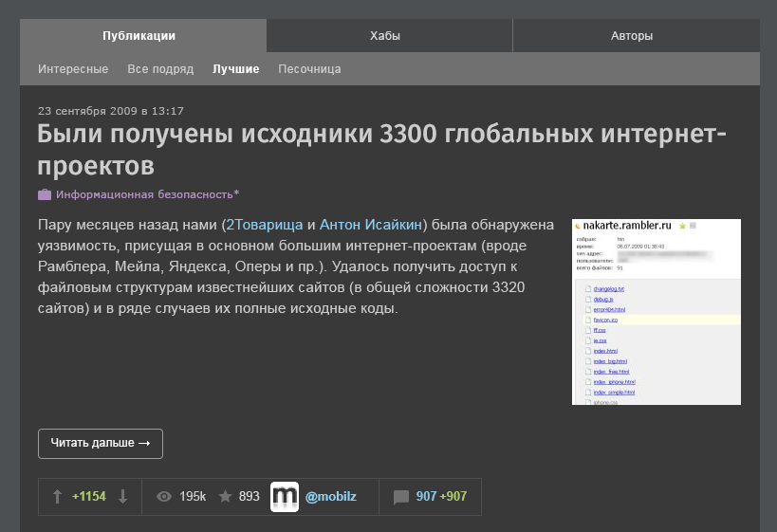
Task: Open the Информационная безопасность hub
Action: (x=148, y=194)
